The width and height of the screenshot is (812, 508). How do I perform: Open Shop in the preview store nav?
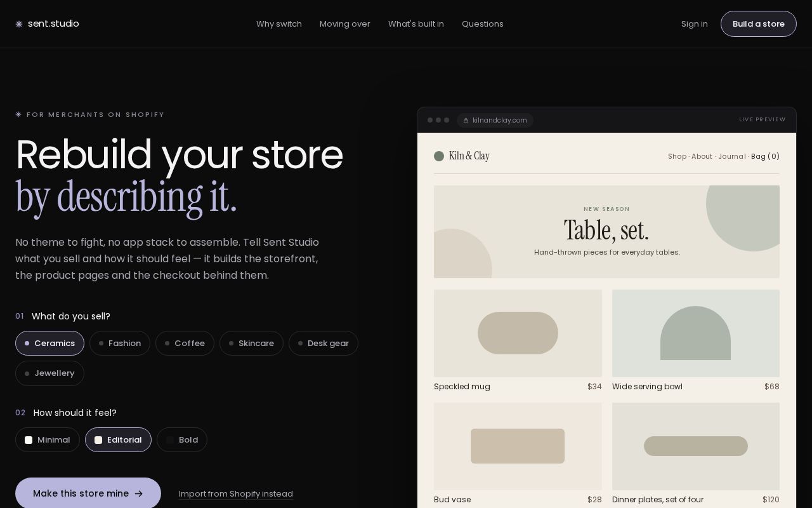(x=677, y=156)
